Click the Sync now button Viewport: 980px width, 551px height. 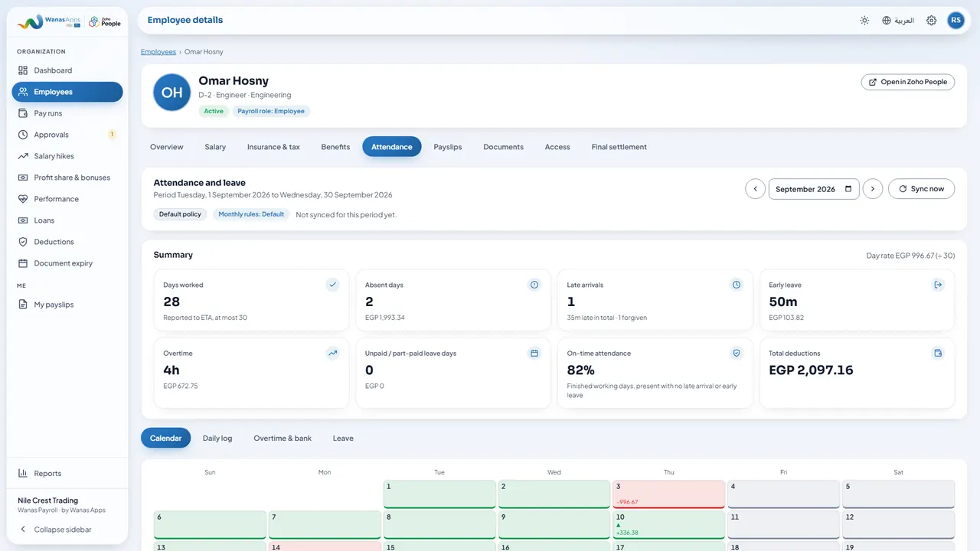921,189
